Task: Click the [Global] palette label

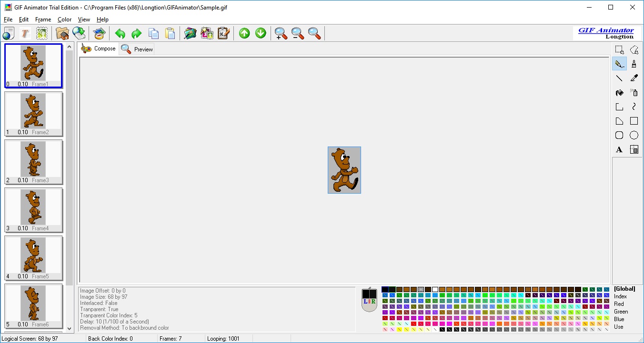Action: [x=624, y=289]
